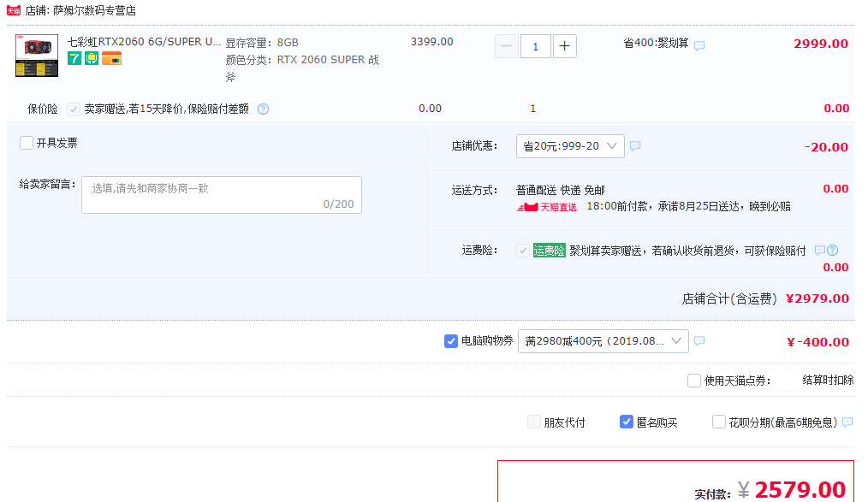Click comment icon beside 省400:聚划算

coord(699,45)
